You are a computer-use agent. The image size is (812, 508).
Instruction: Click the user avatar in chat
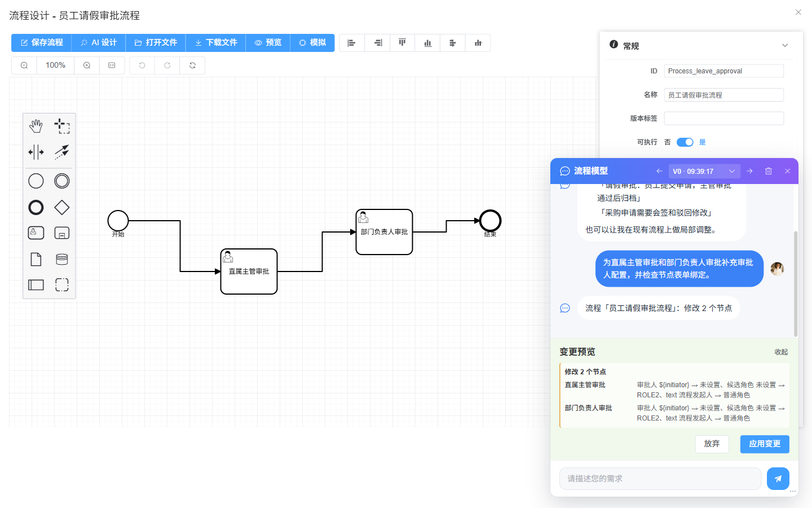[x=778, y=269]
